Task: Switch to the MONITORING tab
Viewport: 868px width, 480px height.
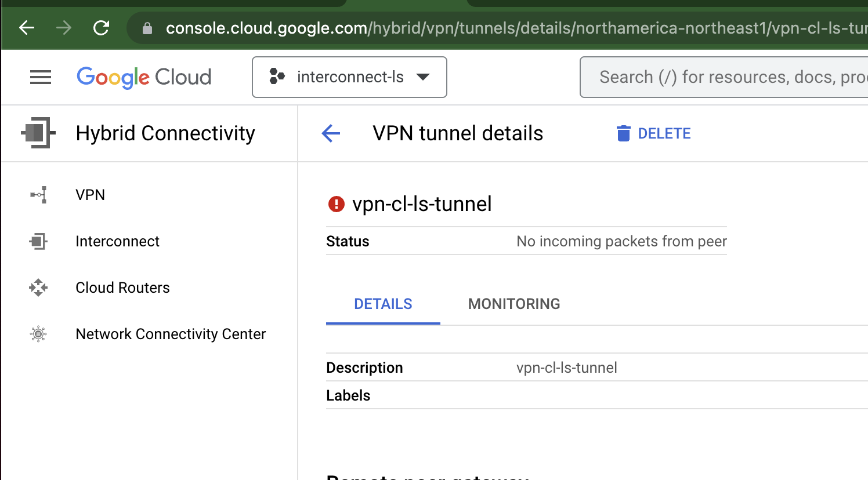Action: [513, 303]
